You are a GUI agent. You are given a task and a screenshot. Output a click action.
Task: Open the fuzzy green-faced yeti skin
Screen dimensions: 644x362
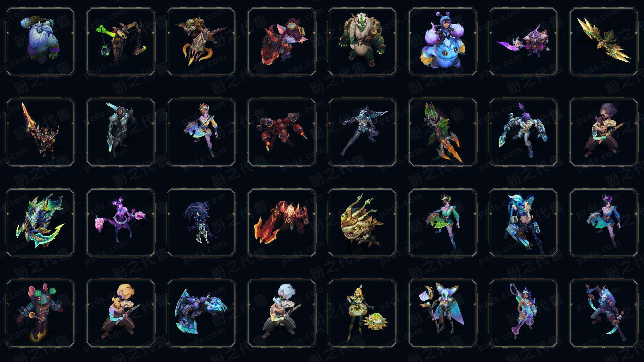pos(362,42)
